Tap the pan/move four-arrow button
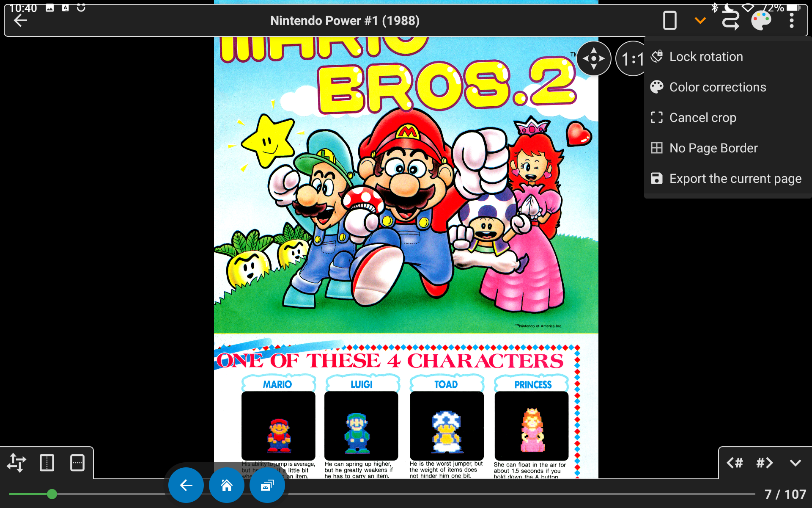Viewport: 812px width, 508px height. click(x=594, y=58)
